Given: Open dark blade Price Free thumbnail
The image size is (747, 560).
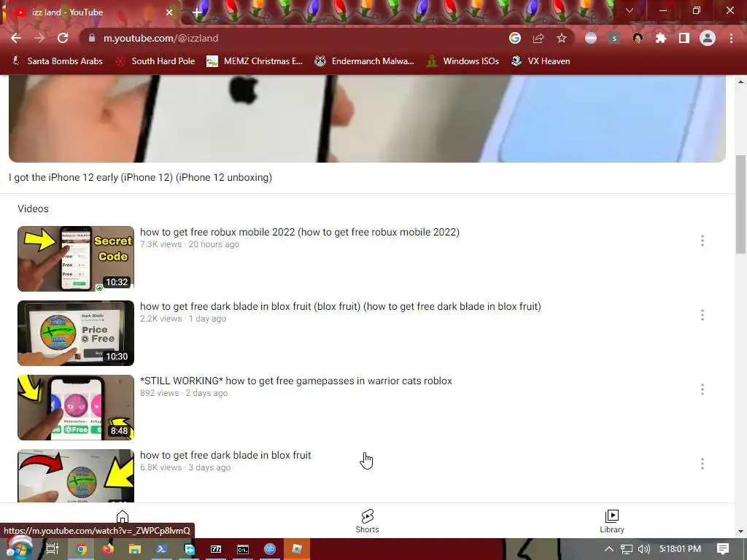Looking at the screenshot, I should [x=76, y=332].
